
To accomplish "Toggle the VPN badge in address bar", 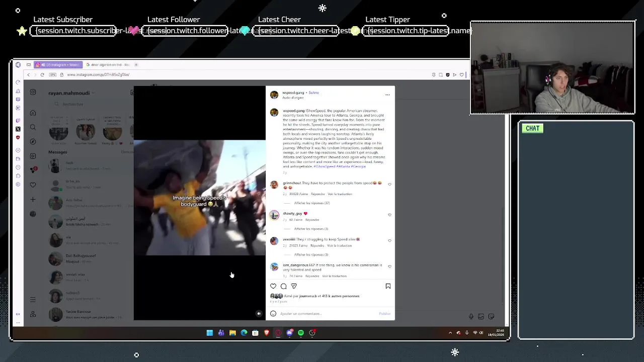I will (x=53, y=74).
